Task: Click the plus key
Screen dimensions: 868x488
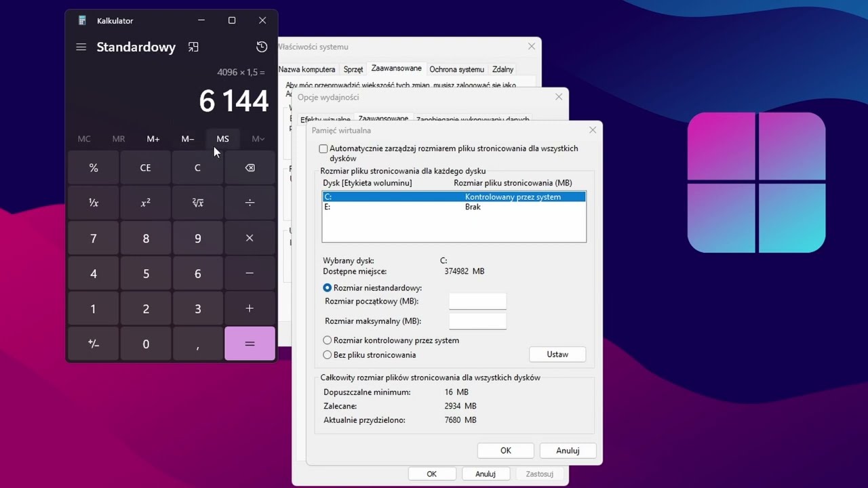Action: tap(250, 308)
